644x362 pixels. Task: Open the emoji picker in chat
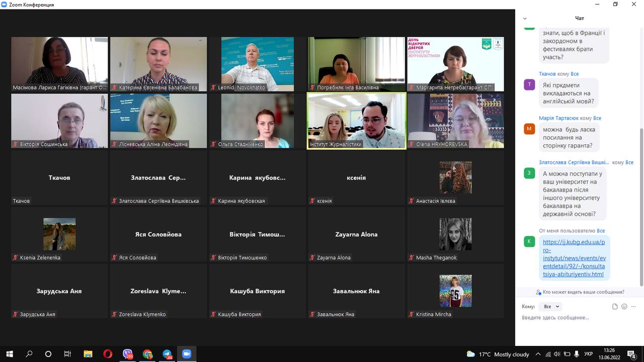click(624, 307)
